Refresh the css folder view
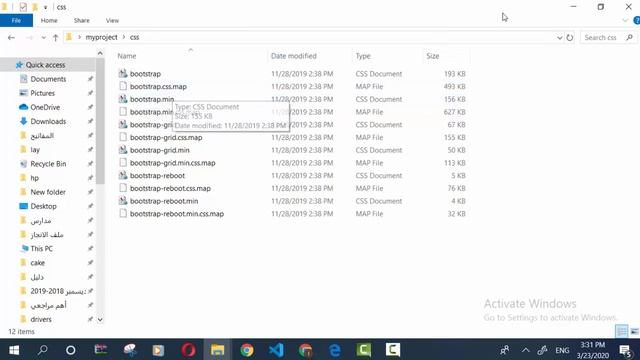640x360 pixels. [570, 38]
